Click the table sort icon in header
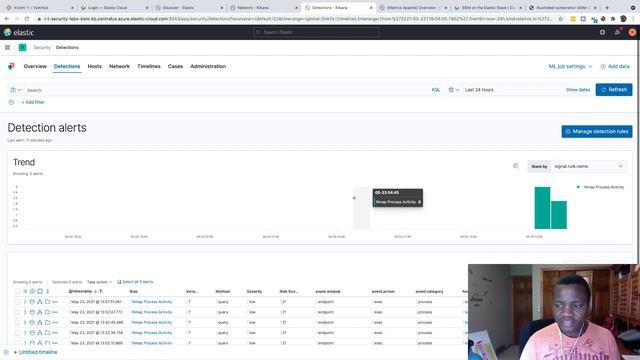Image resolution: width=640 pixels, height=360 pixels. point(47,291)
